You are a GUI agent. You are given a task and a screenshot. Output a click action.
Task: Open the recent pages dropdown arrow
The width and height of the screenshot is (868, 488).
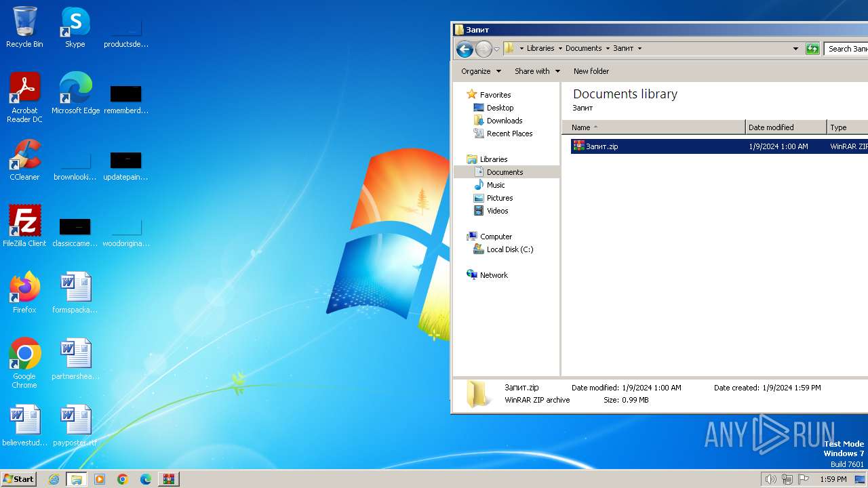coord(496,49)
